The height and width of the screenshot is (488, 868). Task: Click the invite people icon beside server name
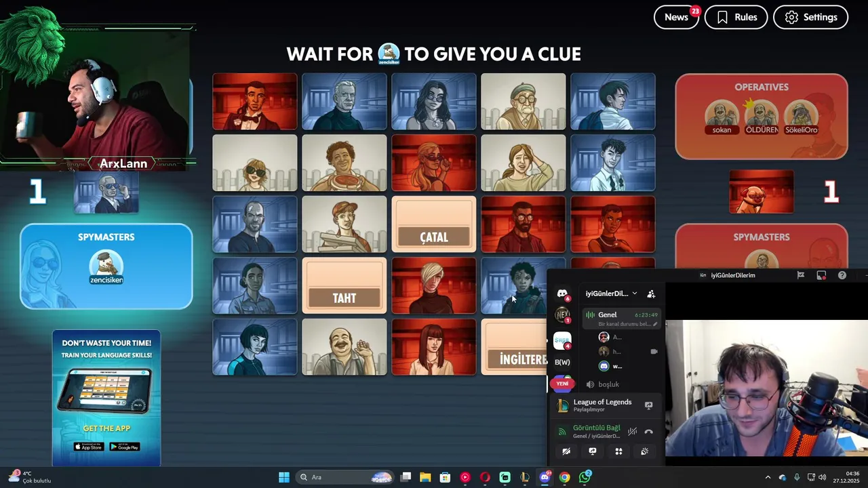coord(651,293)
